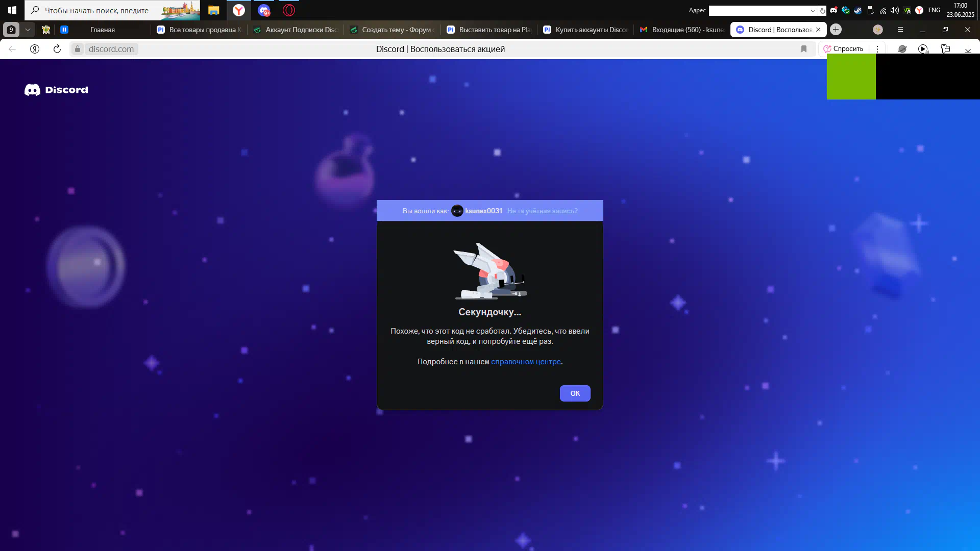The width and height of the screenshot is (980, 551).
Task: Open Opera browser from taskbar
Action: point(289,10)
